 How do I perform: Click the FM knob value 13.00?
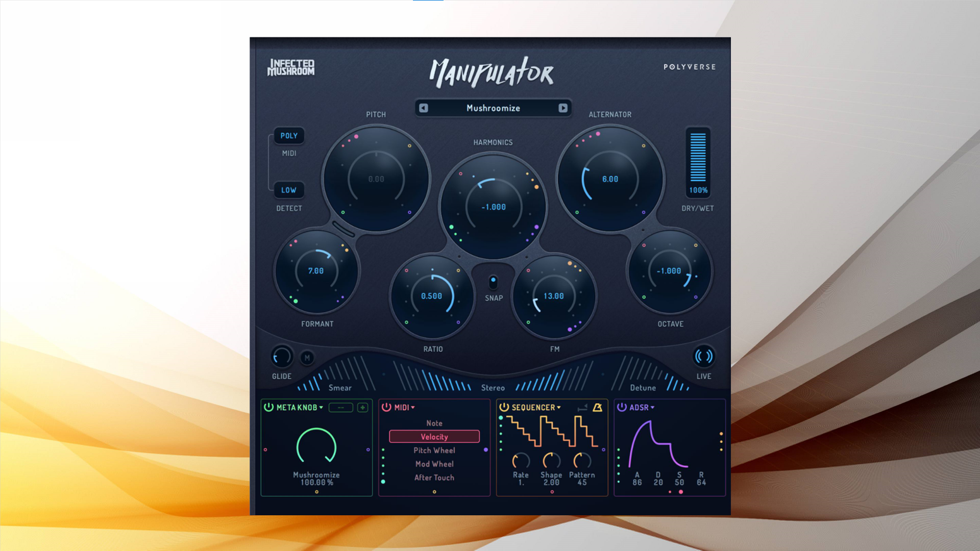(554, 296)
